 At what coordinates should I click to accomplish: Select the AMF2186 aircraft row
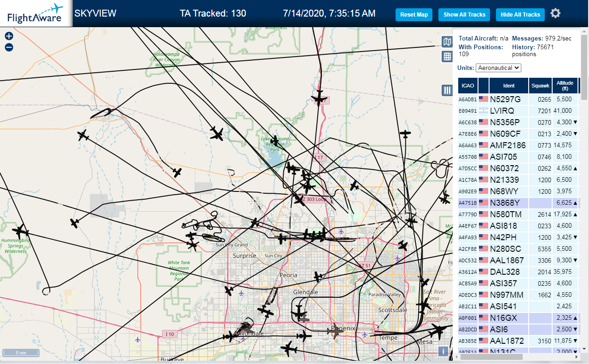pyautogui.click(x=519, y=145)
